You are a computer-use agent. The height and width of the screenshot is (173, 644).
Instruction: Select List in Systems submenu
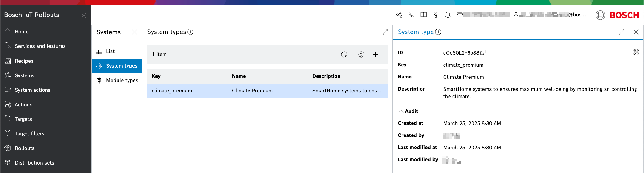117,52
